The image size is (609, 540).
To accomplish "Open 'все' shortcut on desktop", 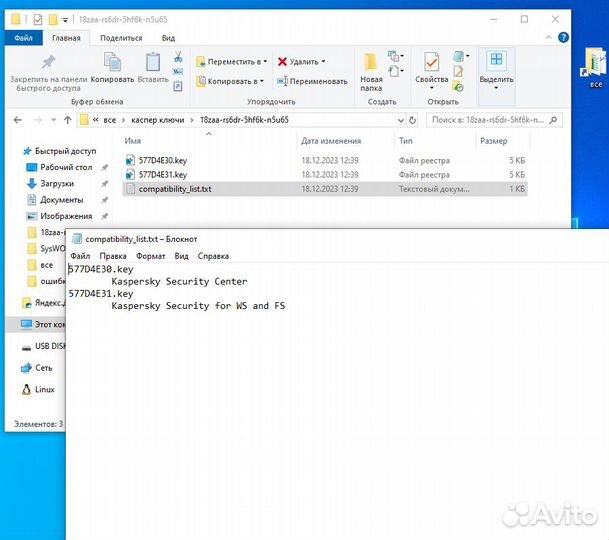I will click(595, 68).
